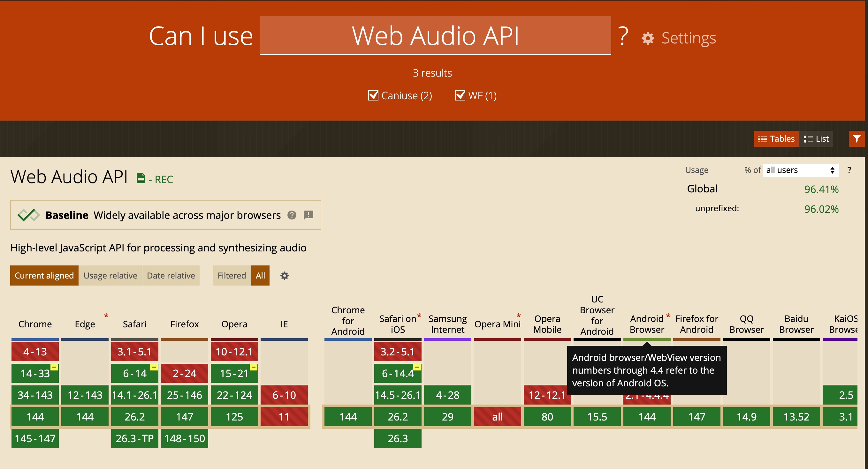This screenshot has height=469, width=868.
Task: Switch to List view
Action: tap(816, 139)
